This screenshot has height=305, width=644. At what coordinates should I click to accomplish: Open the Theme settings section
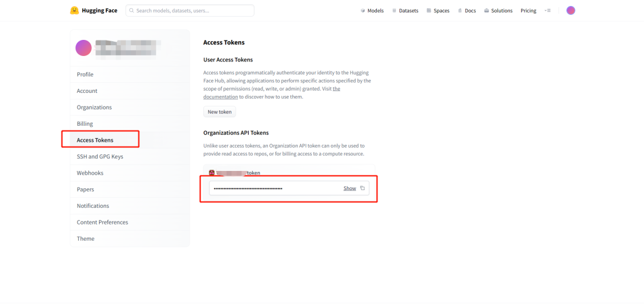[85, 238]
